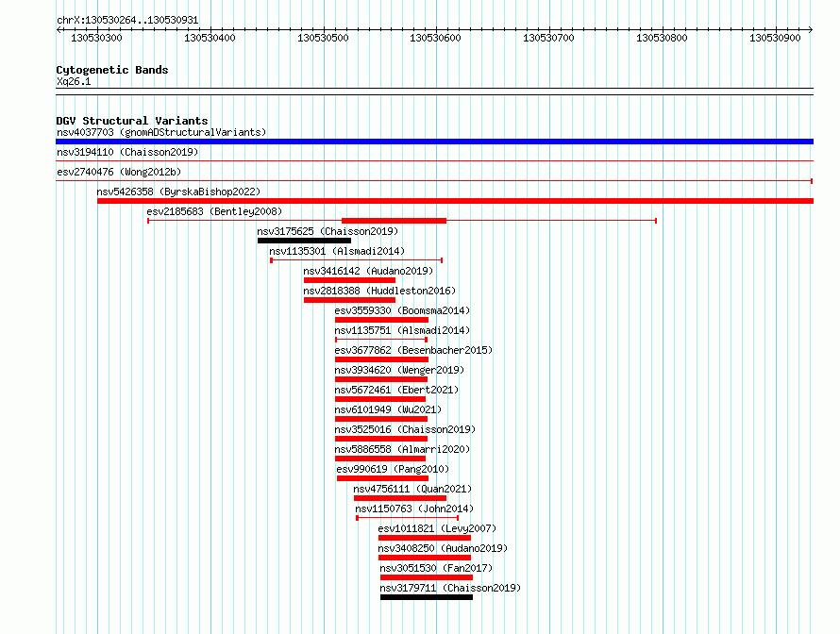Open nsv5672461 (Ebert2021) label
The height and width of the screenshot is (634, 840).
coord(396,390)
